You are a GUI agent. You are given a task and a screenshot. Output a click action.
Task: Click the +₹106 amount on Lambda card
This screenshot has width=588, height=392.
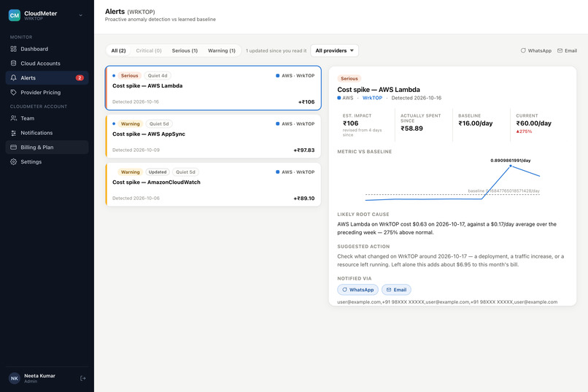[306, 101]
